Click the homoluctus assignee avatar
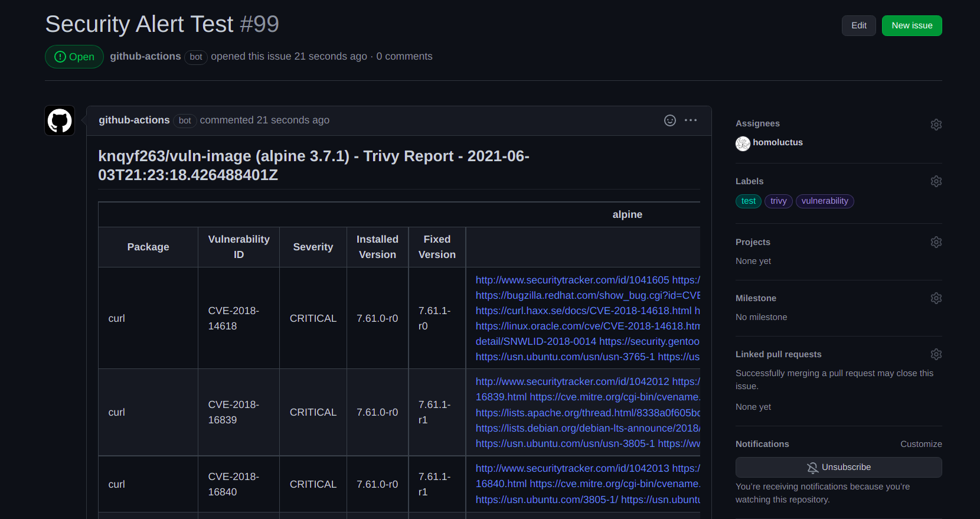Viewport: 980px width, 519px height. (x=743, y=143)
